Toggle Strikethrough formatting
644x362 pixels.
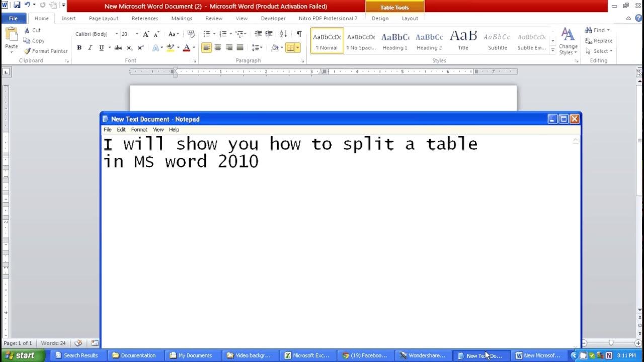[x=118, y=48]
